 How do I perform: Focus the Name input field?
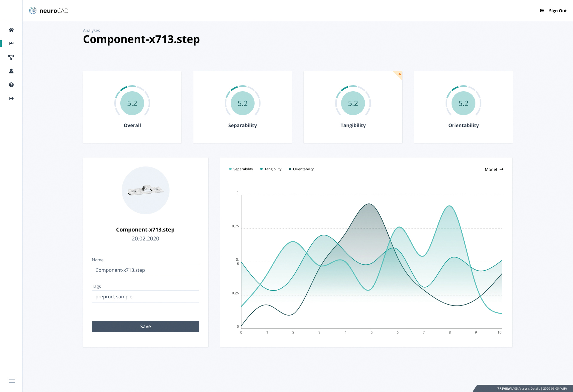coord(146,270)
